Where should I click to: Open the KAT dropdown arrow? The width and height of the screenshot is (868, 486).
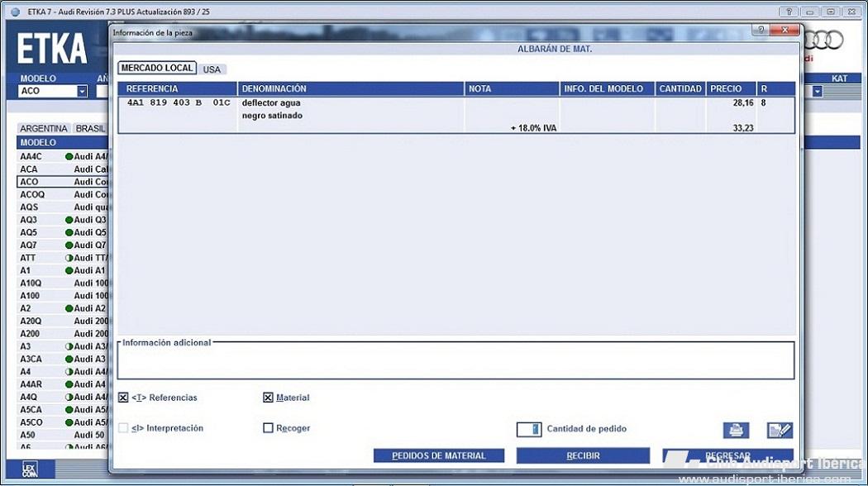point(818,91)
